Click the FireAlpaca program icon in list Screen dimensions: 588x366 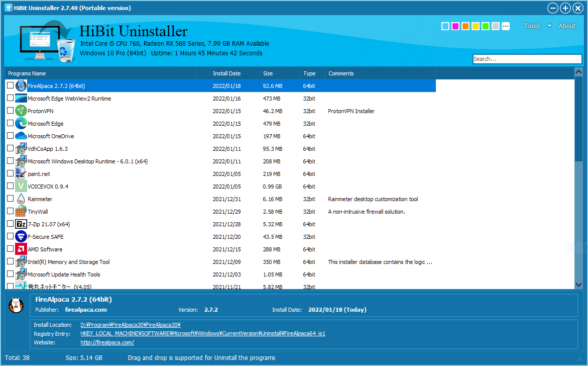pyautogui.click(x=21, y=85)
